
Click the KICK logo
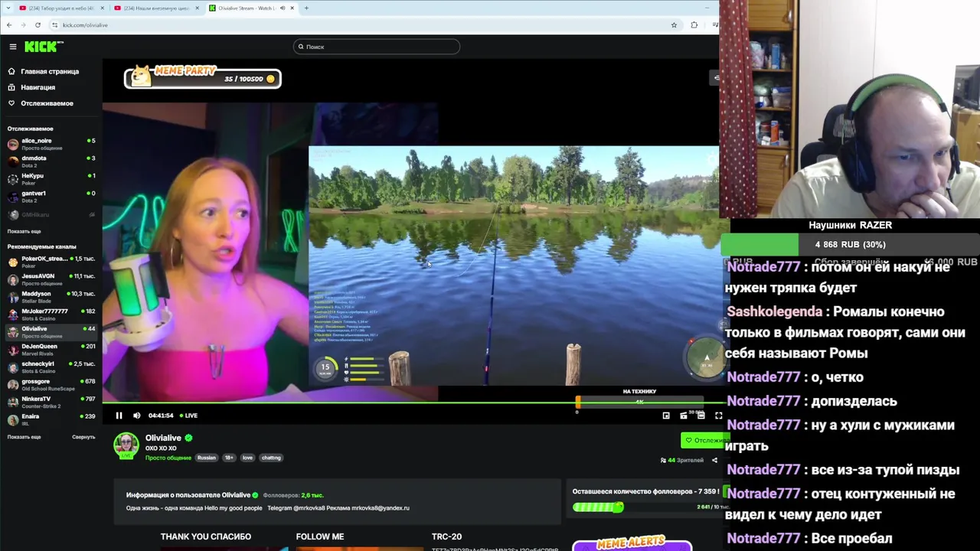click(44, 47)
